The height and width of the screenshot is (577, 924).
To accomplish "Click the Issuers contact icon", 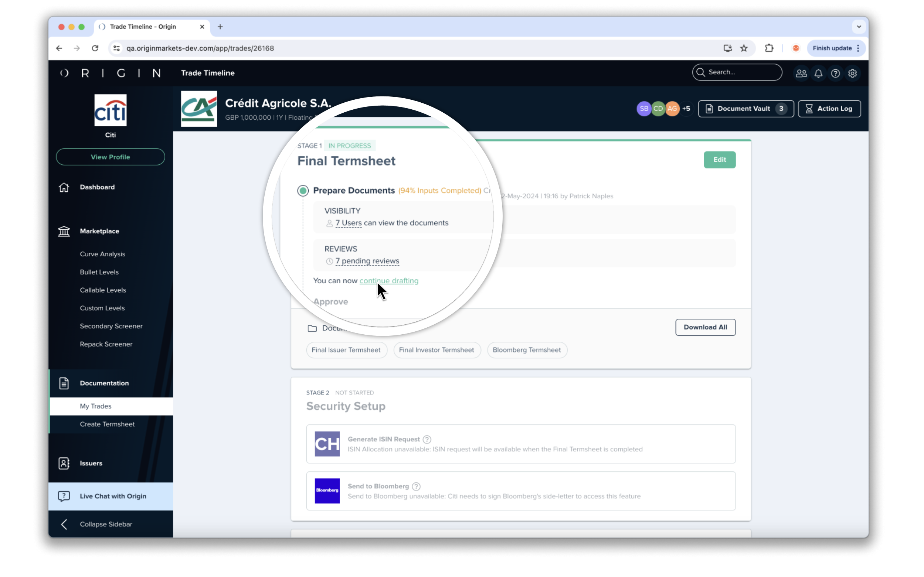I will [64, 463].
